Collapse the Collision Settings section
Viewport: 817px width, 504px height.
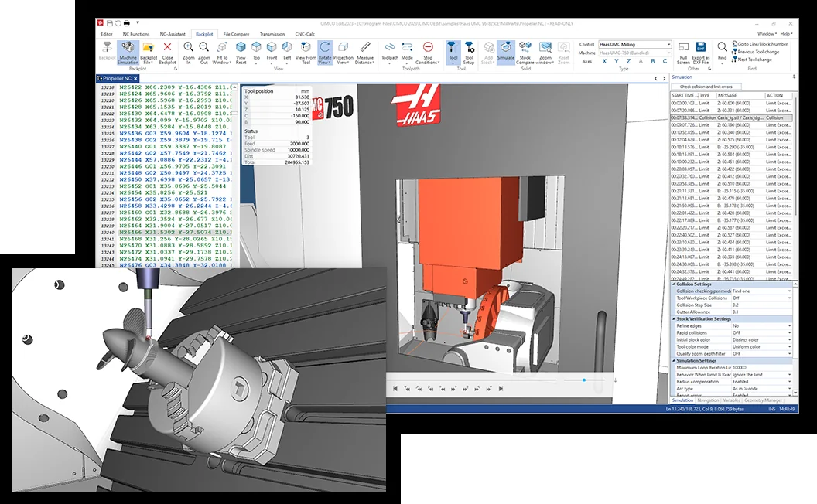(x=674, y=284)
